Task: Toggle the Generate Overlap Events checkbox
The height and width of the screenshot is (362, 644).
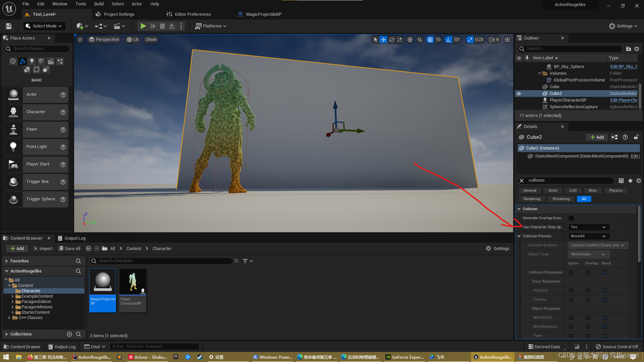Action: [571, 218]
